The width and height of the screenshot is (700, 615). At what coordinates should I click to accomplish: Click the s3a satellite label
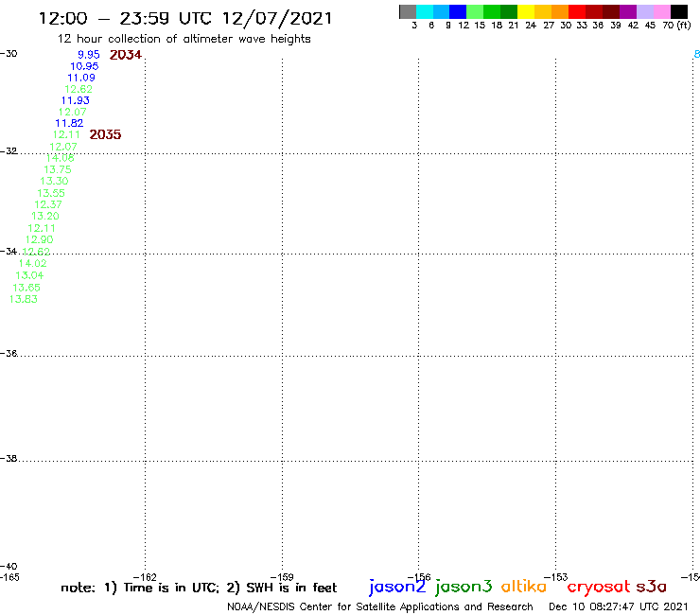click(652, 586)
